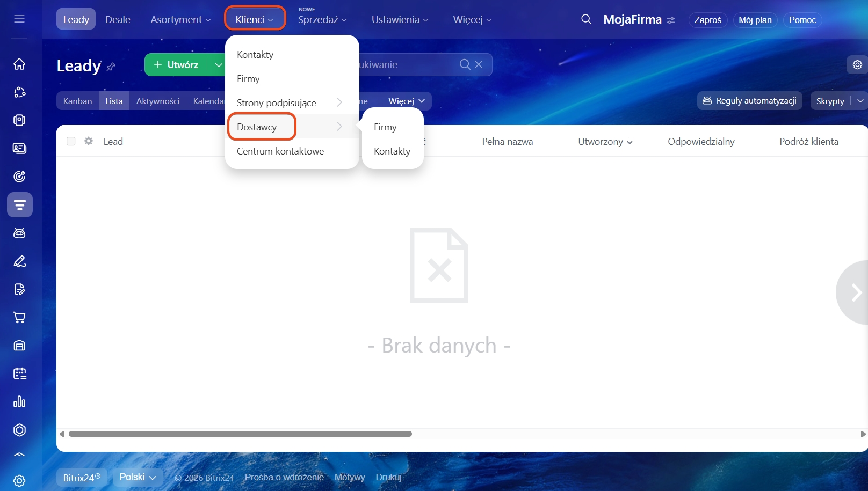This screenshot has width=868, height=491.
Task: Pin the Leady page title
Action: coord(111,67)
